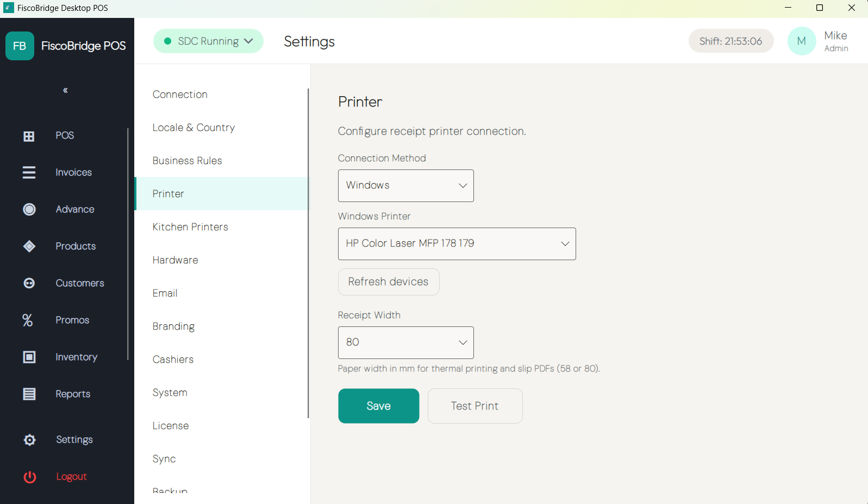Collapse the sidebar with double chevron
This screenshot has width=868, height=504.
(65, 90)
